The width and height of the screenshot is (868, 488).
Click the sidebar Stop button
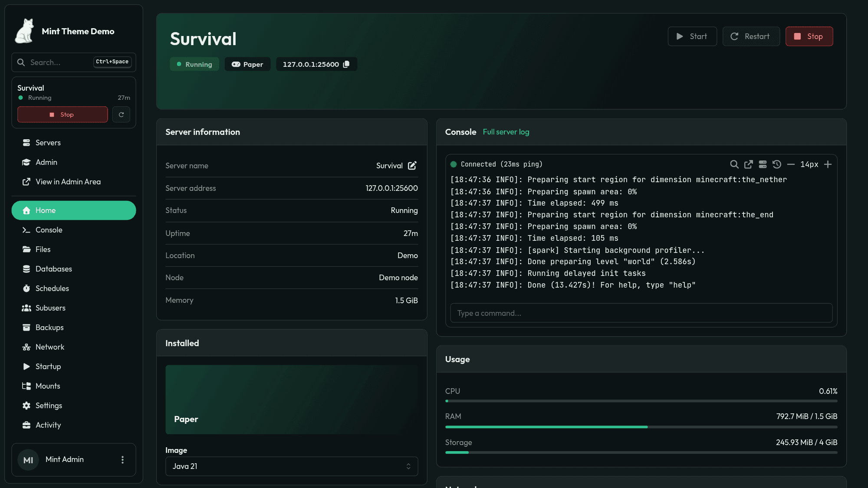[x=62, y=115]
